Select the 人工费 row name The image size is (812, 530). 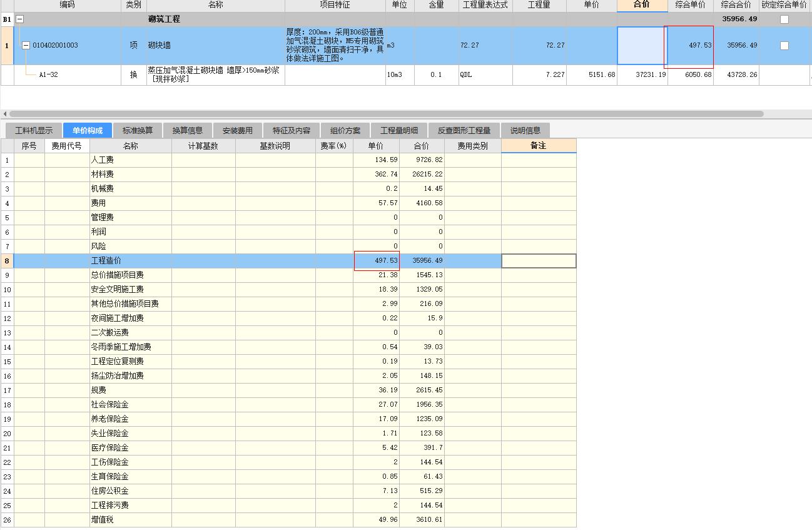tap(103, 160)
